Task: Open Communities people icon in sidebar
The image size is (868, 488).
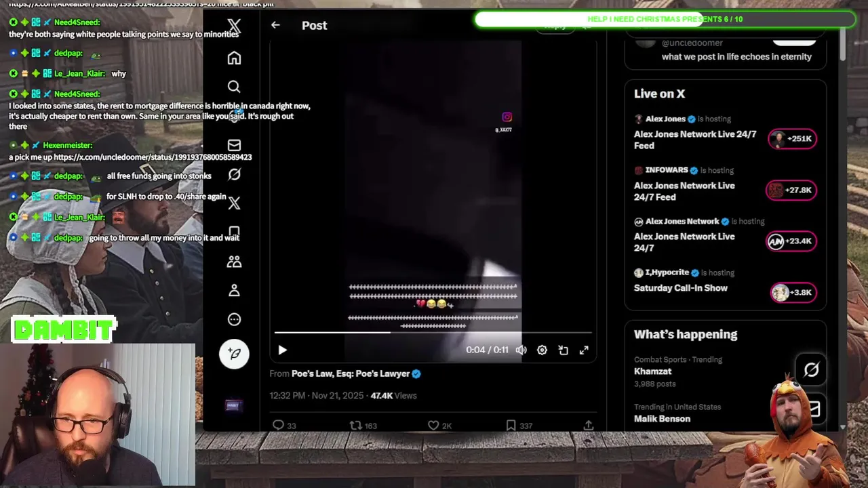Action: (x=234, y=261)
